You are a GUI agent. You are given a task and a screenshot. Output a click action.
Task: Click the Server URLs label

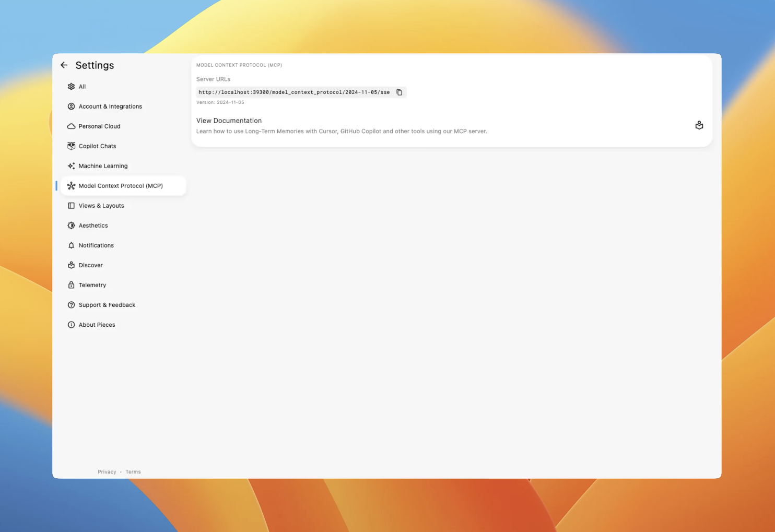pos(213,79)
